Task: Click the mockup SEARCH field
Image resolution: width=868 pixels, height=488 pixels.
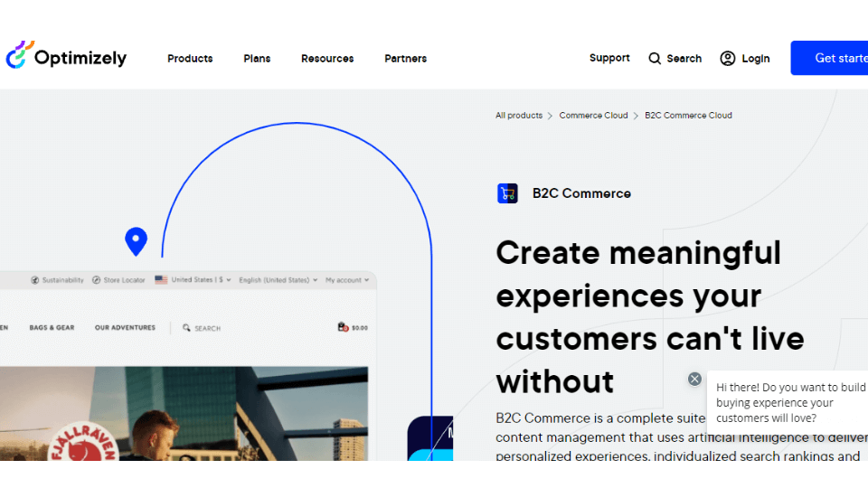Action: (202, 328)
